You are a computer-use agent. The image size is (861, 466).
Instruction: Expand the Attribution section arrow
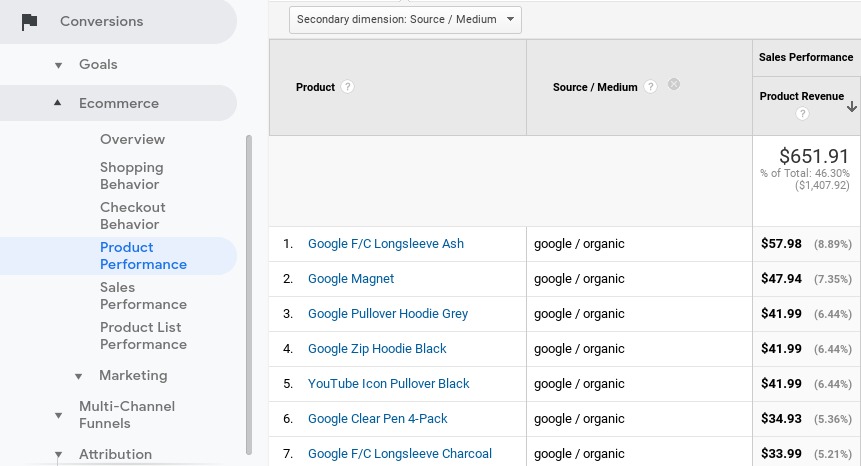pyautogui.click(x=58, y=454)
